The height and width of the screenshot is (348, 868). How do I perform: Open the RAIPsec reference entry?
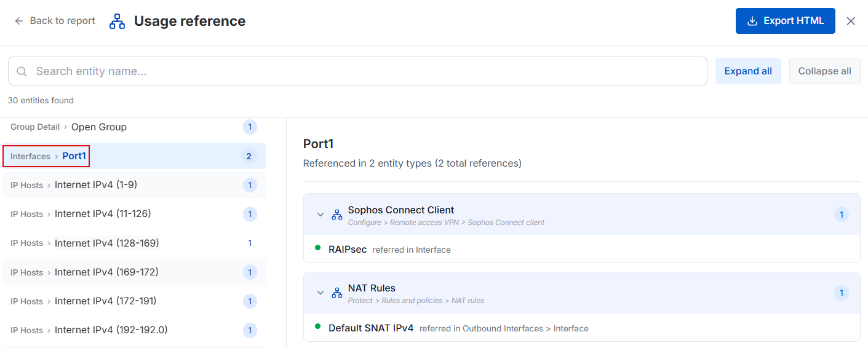click(x=348, y=250)
